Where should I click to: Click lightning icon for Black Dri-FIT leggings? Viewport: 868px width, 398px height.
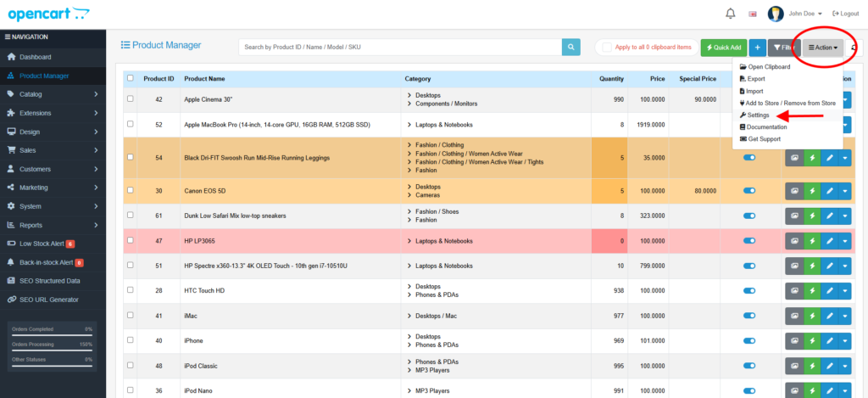(x=812, y=158)
